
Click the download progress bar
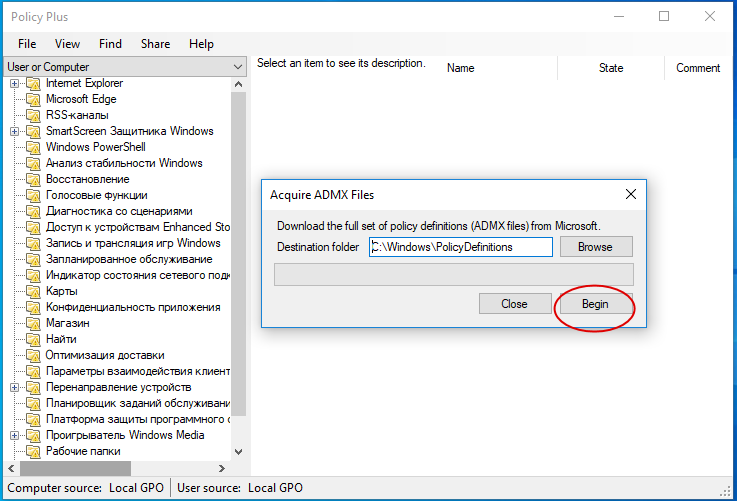click(x=454, y=274)
